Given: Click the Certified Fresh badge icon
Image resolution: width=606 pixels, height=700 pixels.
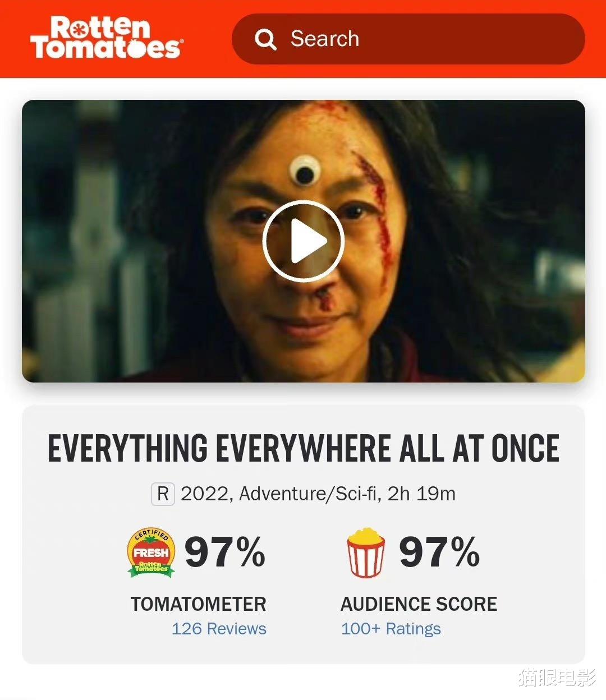Looking at the screenshot, I should [x=151, y=552].
